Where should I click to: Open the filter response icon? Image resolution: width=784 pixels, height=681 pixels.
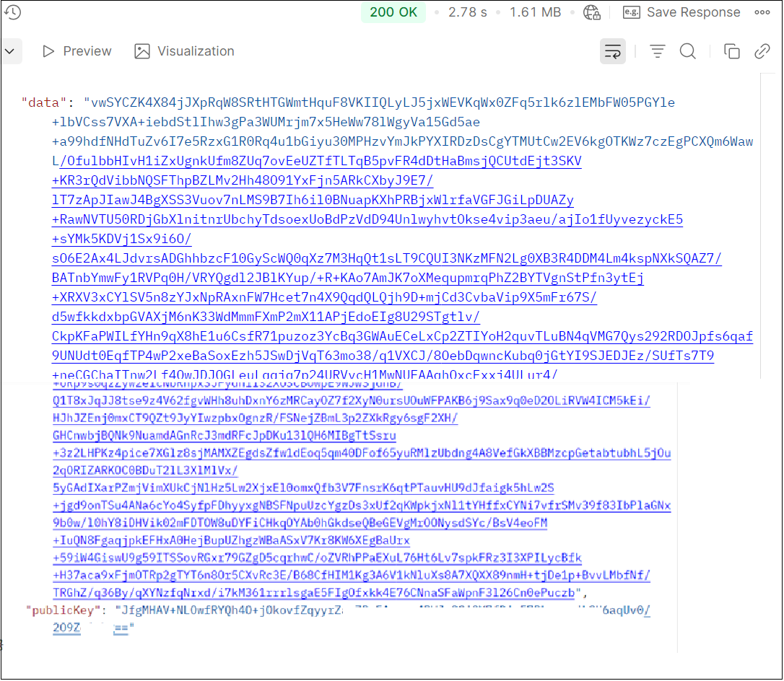click(x=658, y=51)
